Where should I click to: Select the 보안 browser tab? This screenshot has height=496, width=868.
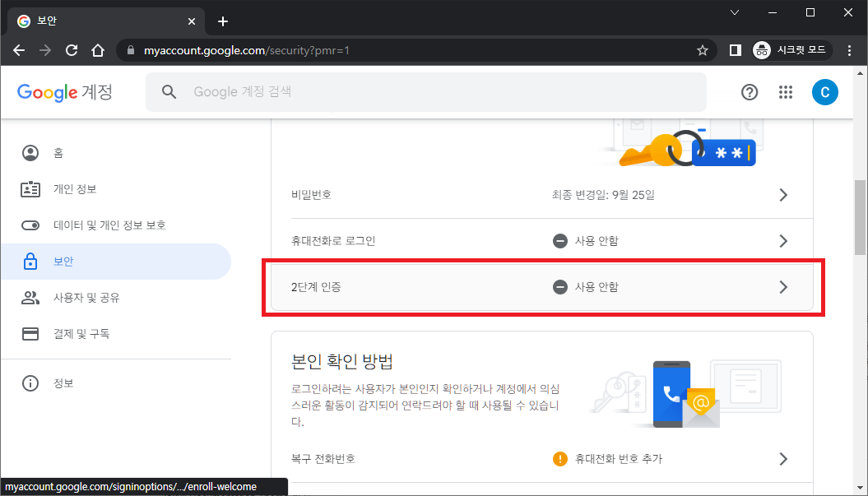pyautogui.click(x=106, y=21)
